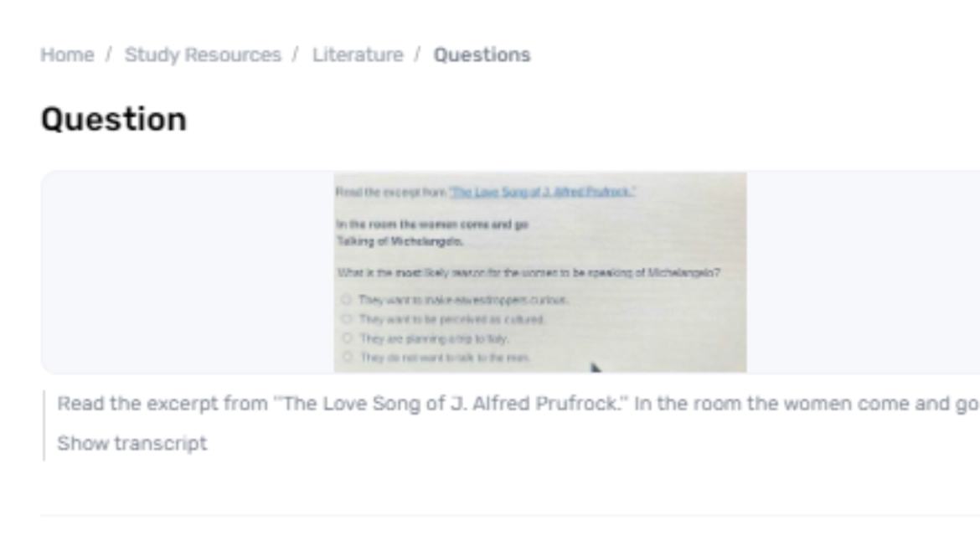
Task: Click 'Read the excerpt from' label inside the photo
Action: pyautogui.click(x=390, y=192)
